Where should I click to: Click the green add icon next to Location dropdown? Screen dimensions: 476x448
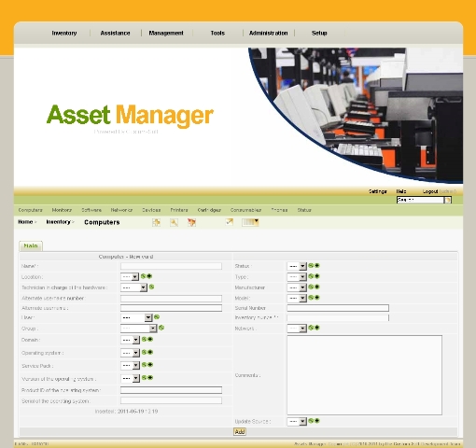[x=149, y=276]
